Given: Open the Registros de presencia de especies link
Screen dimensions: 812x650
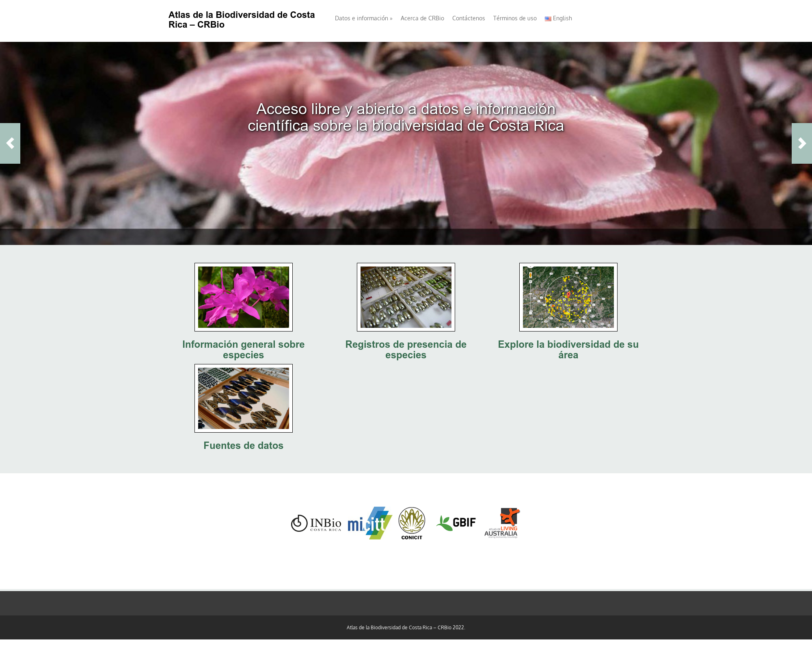Looking at the screenshot, I should 406,349.
